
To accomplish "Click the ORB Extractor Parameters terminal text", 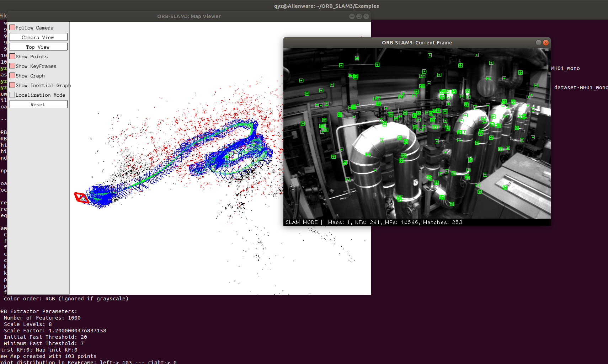I will click(39, 311).
